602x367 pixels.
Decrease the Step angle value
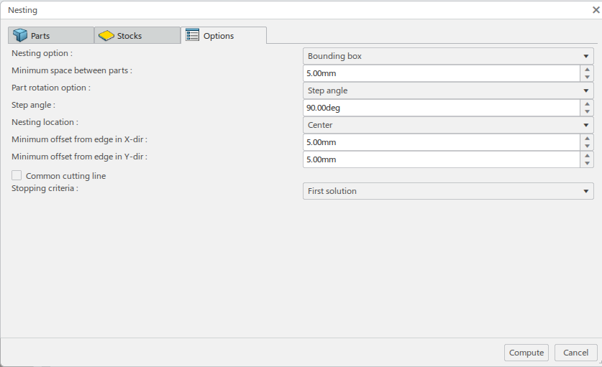pos(587,112)
